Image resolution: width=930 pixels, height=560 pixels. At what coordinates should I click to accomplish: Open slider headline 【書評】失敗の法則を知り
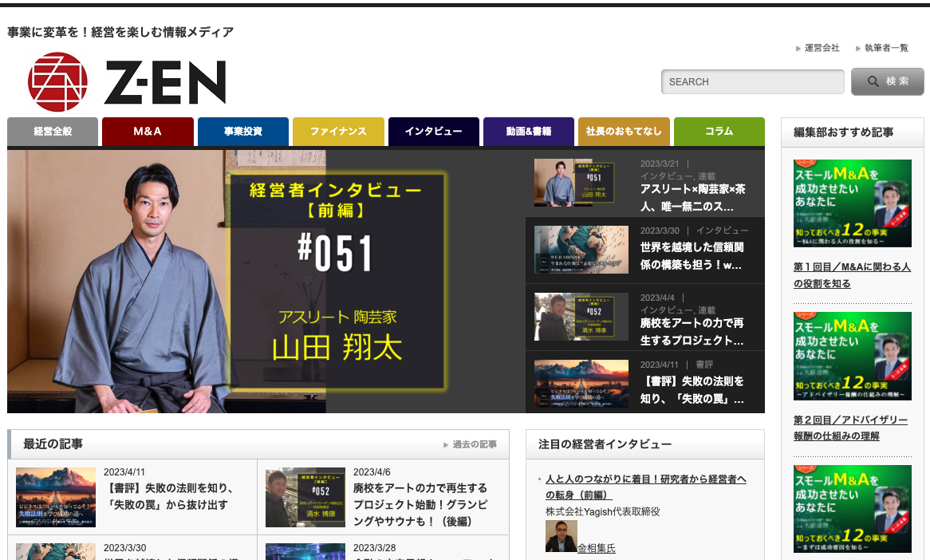point(692,390)
